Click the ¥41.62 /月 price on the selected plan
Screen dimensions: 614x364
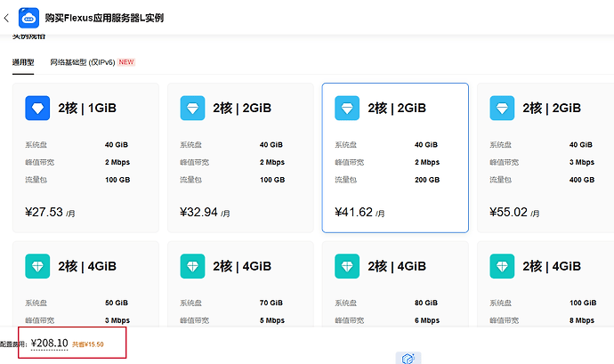[360, 213]
